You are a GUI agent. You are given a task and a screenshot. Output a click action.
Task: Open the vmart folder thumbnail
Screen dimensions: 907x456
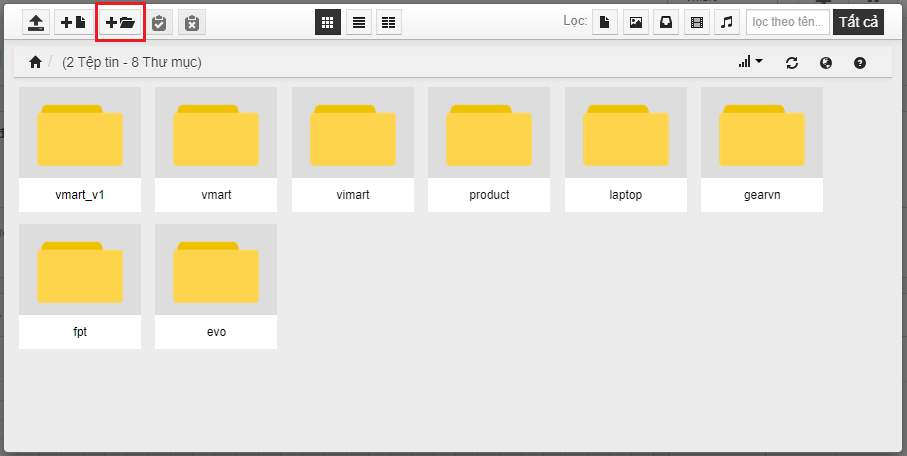point(216,133)
